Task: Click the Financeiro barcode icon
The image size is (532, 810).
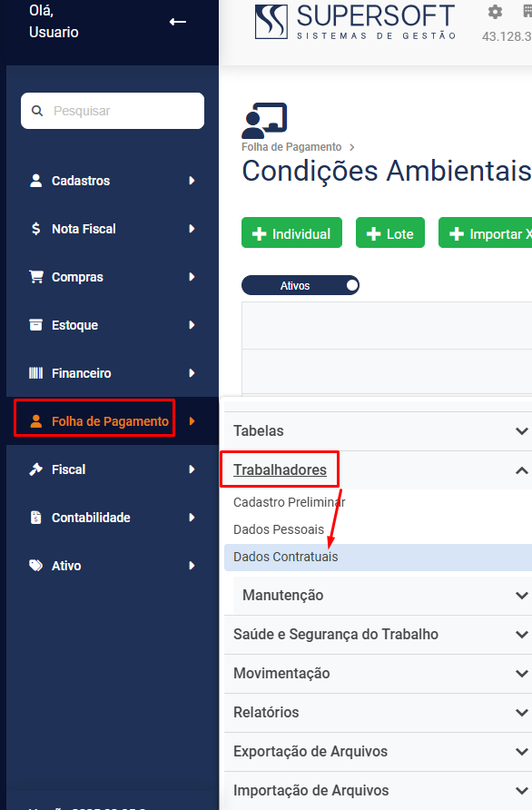Action: click(35, 373)
